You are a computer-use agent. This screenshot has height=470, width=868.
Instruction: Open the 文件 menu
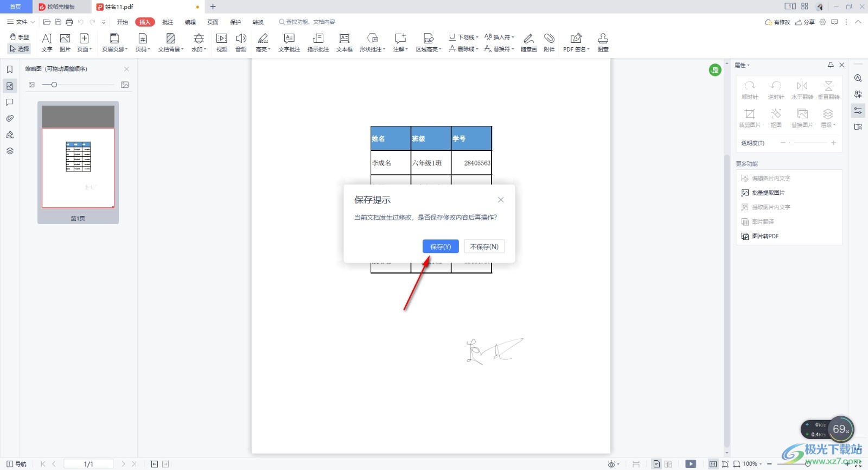point(21,22)
